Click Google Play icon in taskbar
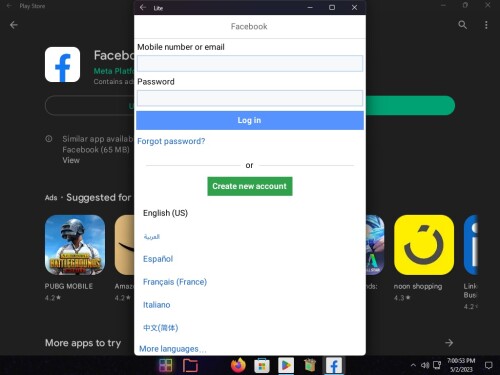The height and width of the screenshot is (375, 500). [286, 366]
